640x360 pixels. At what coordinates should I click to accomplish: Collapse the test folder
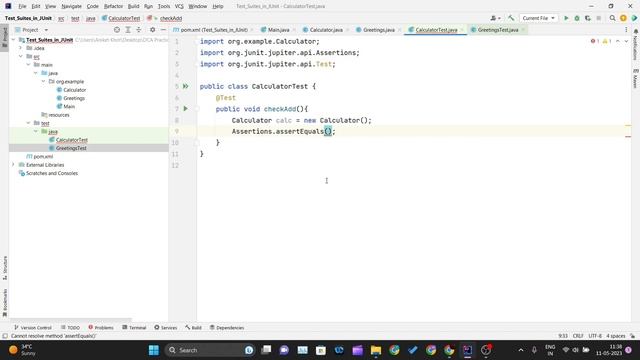(x=28, y=123)
